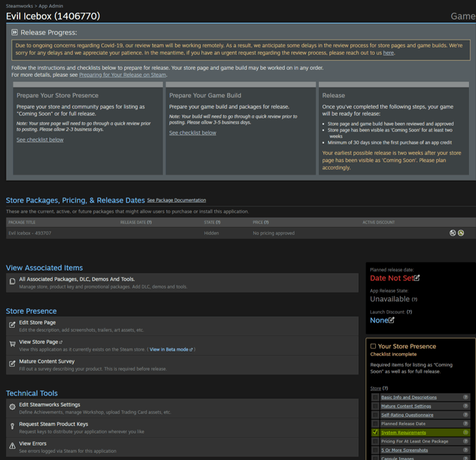Toggle the Self-Rating Questionnaire checkbox
This screenshot has width=476, height=460.
point(375,414)
